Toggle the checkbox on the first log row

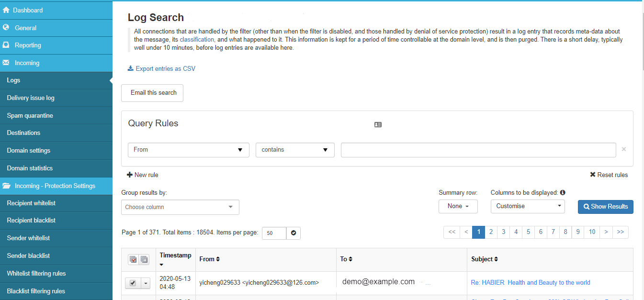[133, 283]
